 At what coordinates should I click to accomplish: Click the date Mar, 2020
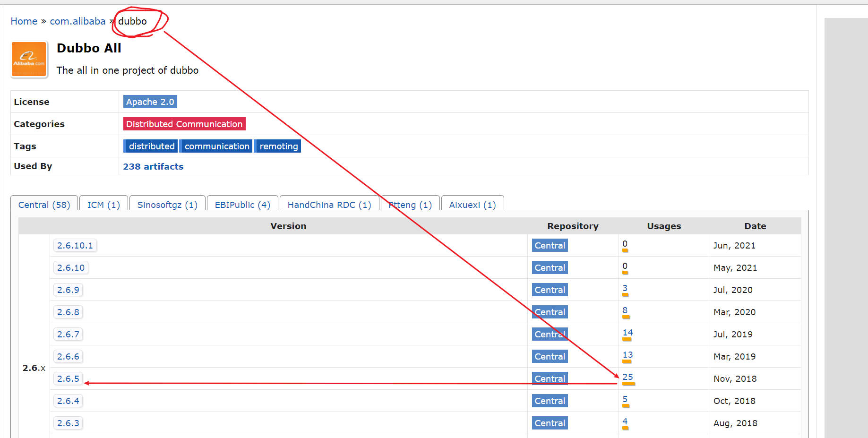pos(734,312)
